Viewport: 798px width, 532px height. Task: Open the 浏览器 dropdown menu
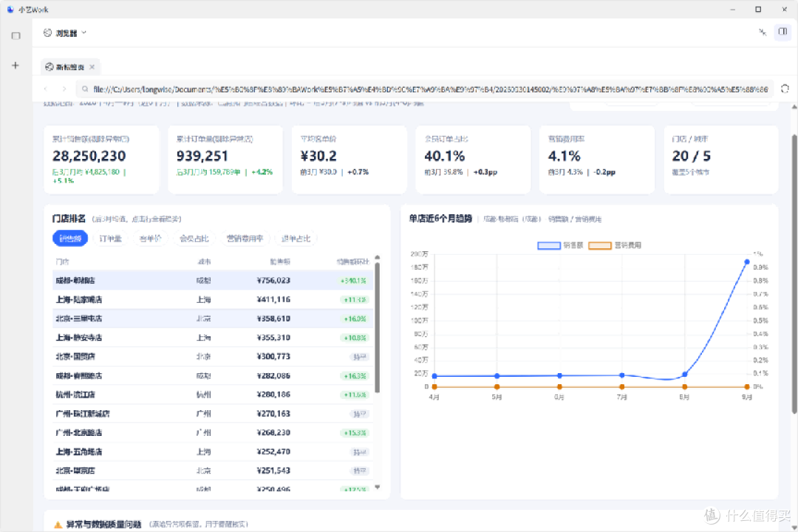[x=65, y=33]
